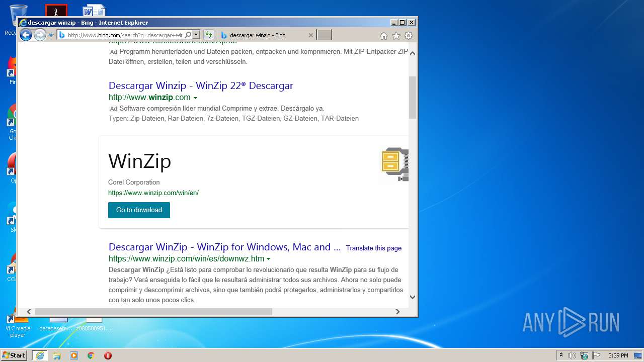The width and height of the screenshot is (644, 362).
Task: Click horizontal scrollbar left arrow
Action: tap(29, 312)
